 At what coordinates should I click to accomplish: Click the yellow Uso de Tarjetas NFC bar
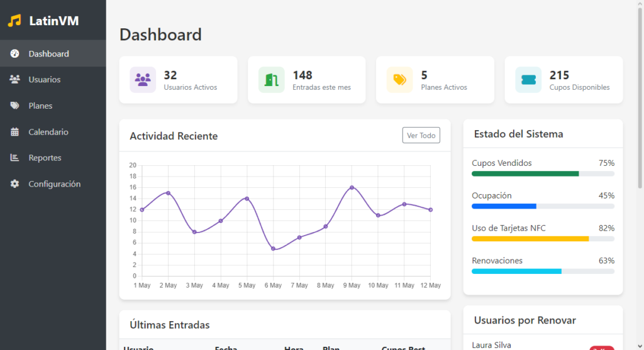(530, 239)
